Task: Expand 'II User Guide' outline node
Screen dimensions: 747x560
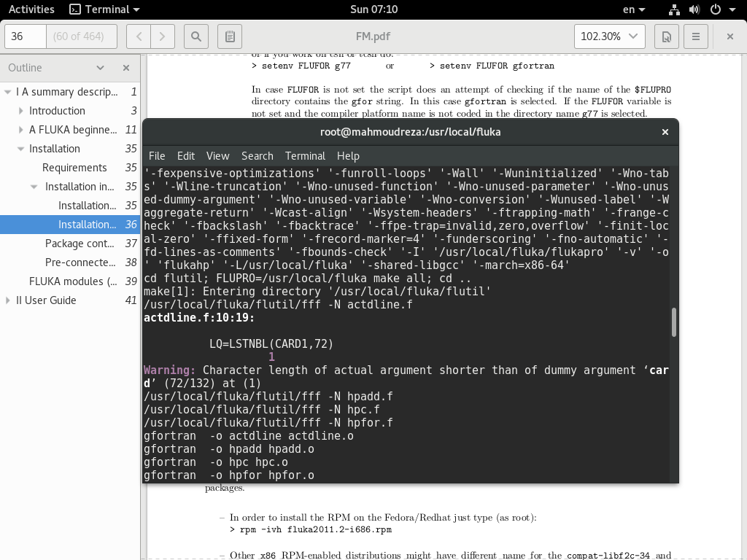Action: [x=7, y=300]
